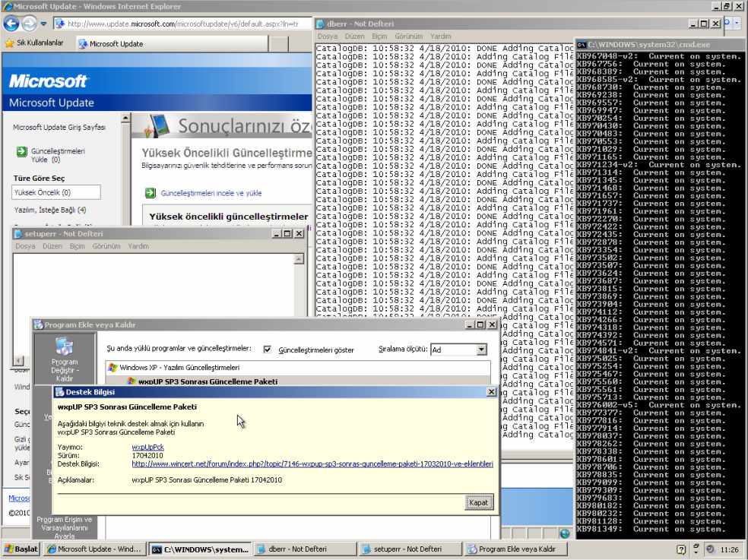Switch to dberr - Not Defteri taskbar button
The image size is (748, 560).
point(304,549)
